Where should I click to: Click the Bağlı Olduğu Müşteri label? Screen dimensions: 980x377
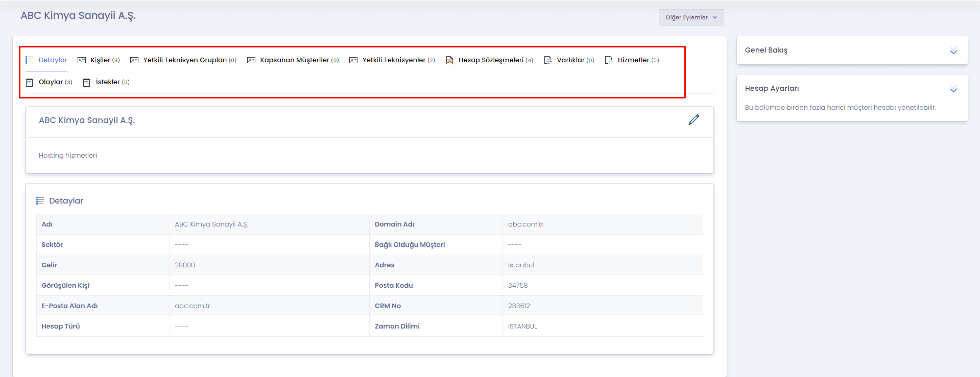tap(410, 245)
